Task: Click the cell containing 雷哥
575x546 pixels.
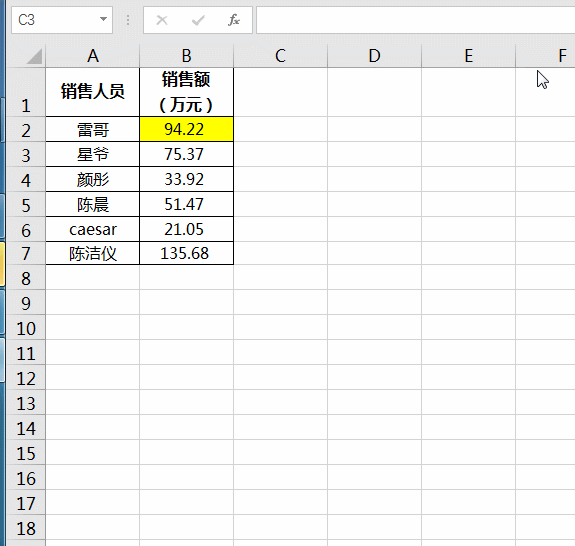Action: point(93,129)
